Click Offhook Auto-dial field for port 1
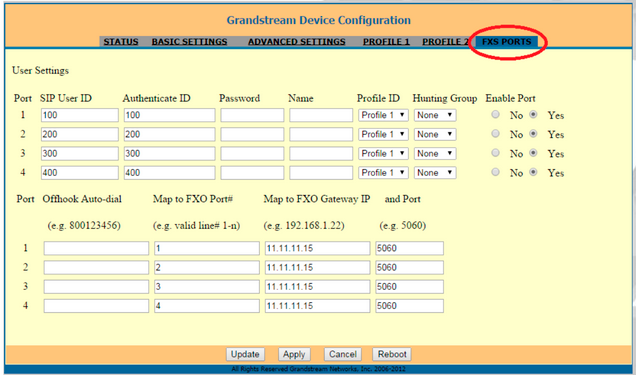 point(96,248)
